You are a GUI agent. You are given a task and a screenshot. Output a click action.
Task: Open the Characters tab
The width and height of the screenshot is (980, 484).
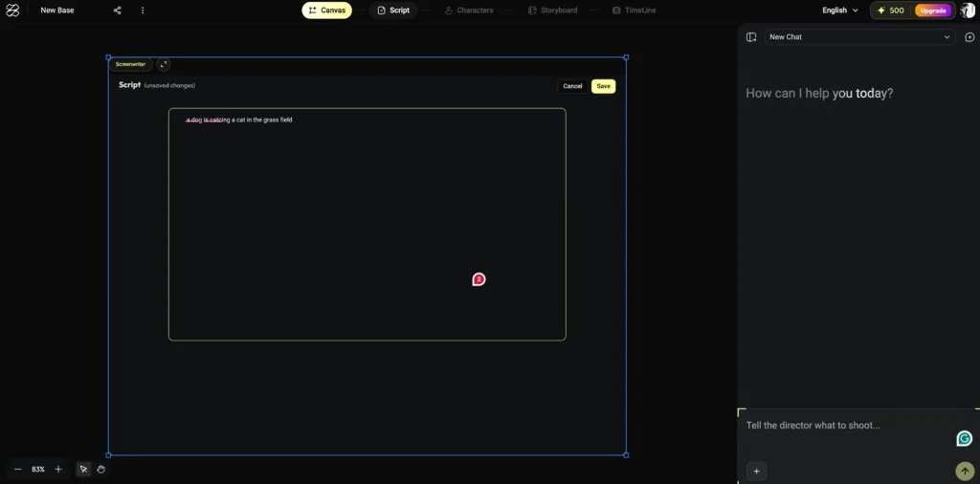coord(469,10)
